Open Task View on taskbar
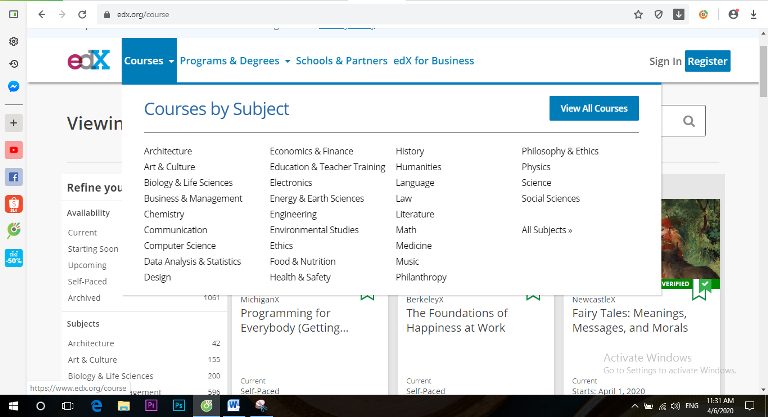Screen dimensions: 768x417 (x=68, y=406)
